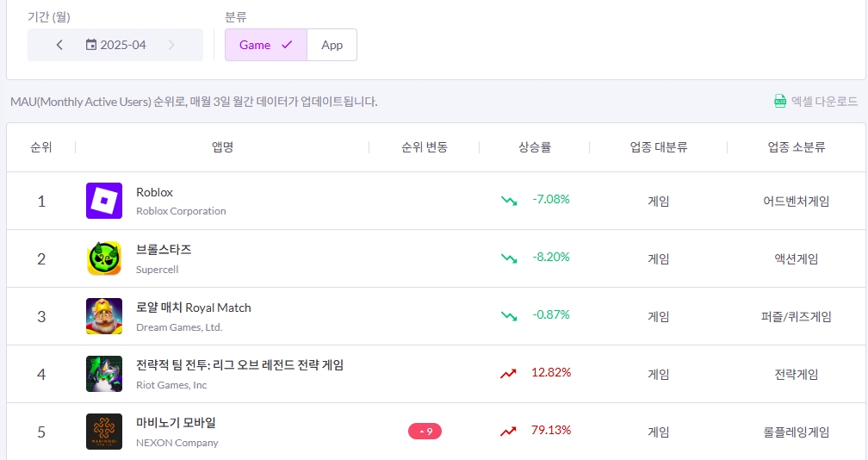Image resolution: width=868 pixels, height=460 pixels.
Task: Click the 엑셀 다운로드 link
Action: tap(824, 101)
